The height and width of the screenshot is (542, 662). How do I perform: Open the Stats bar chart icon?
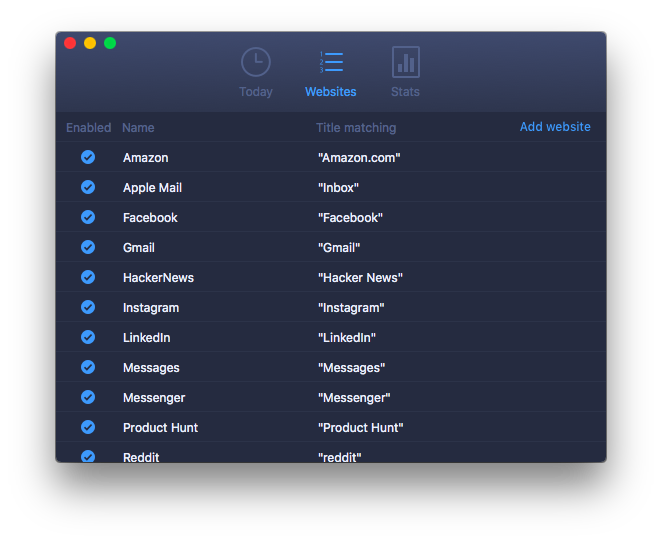point(405,62)
